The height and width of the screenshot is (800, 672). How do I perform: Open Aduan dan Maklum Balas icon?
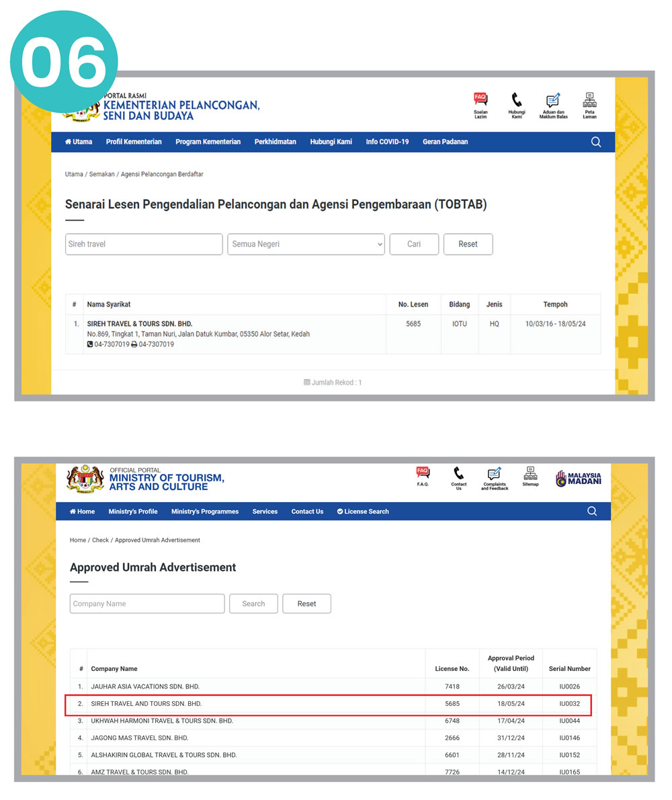coord(553,101)
